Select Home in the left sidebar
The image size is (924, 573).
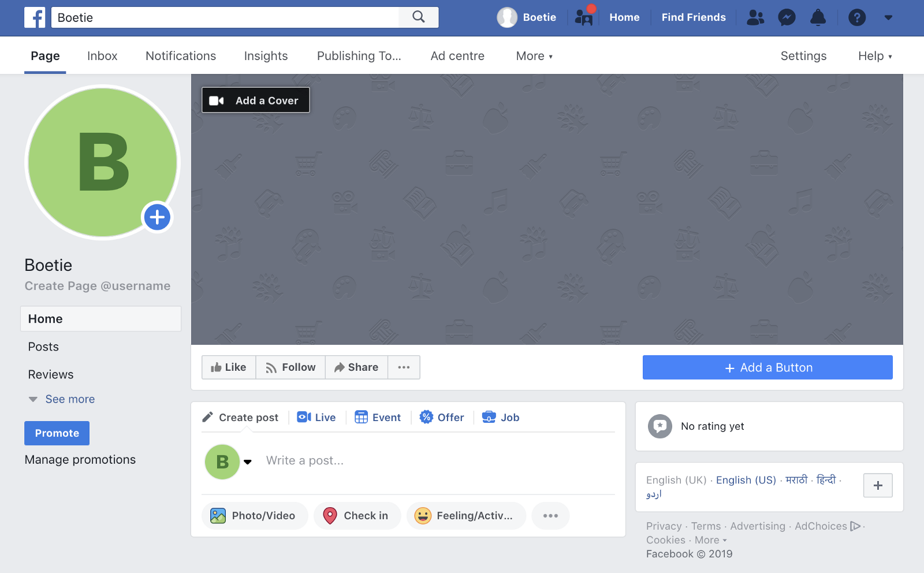[100, 319]
